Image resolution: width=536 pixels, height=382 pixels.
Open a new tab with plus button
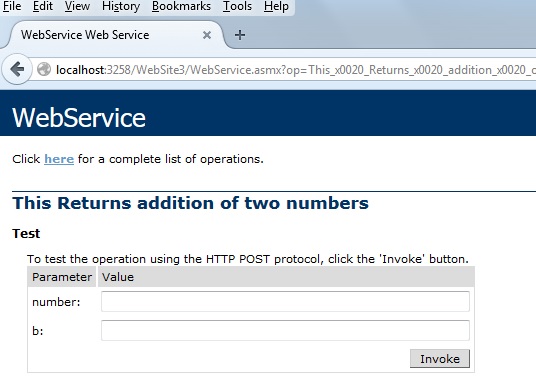pos(240,35)
